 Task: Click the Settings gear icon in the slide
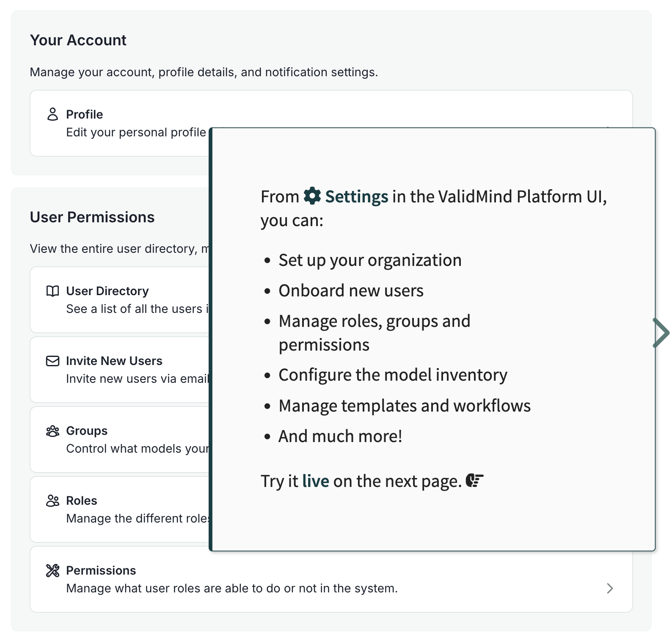pyautogui.click(x=312, y=196)
